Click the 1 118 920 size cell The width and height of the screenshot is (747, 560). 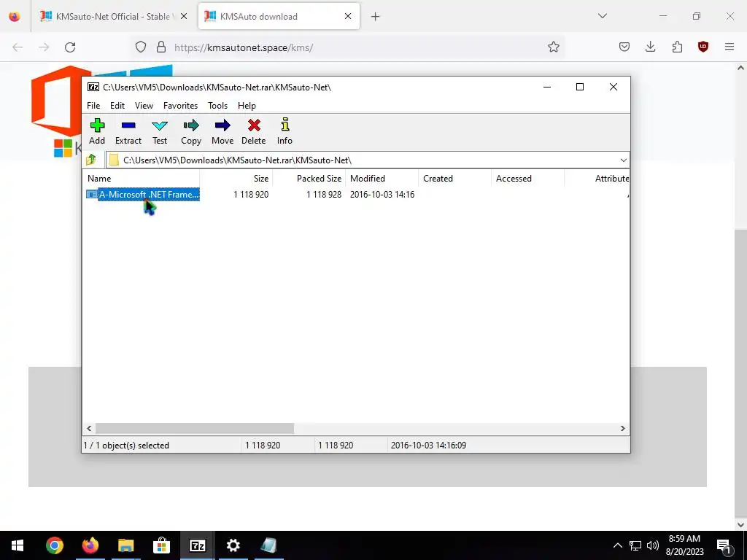point(251,194)
